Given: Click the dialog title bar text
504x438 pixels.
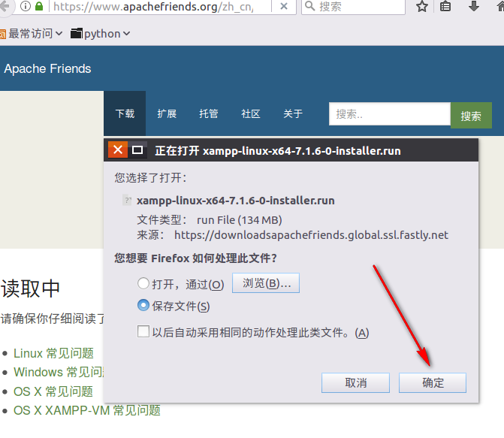Looking at the screenshot, I should [x=278, y=150].
